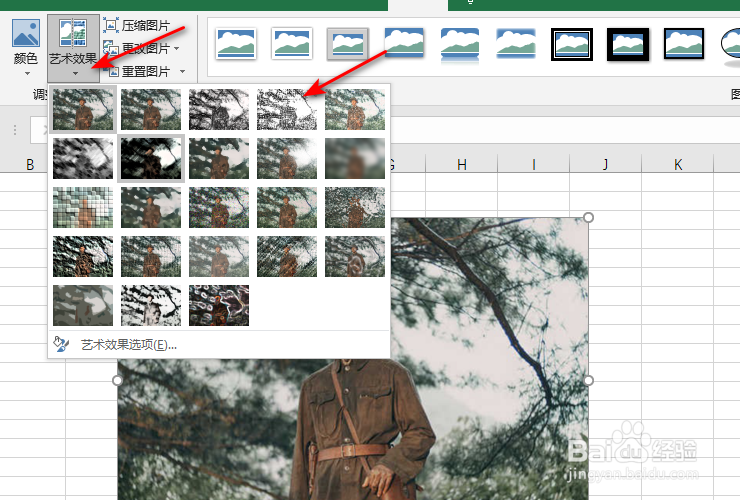The height and width of the screenshot is (500, 740).
Task: Select column B header
Action: 30,164
